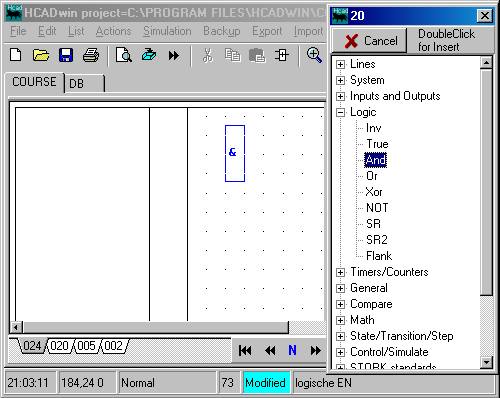Zoom in with the magnifier plus icon
This screenshot has width=500, height=398.
[x=314, y=55]
